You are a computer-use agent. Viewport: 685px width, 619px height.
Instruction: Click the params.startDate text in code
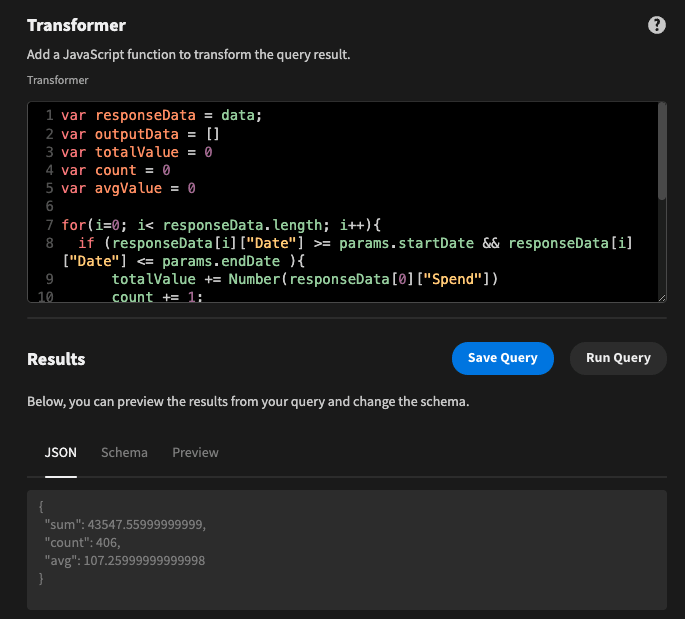point(406,243)
